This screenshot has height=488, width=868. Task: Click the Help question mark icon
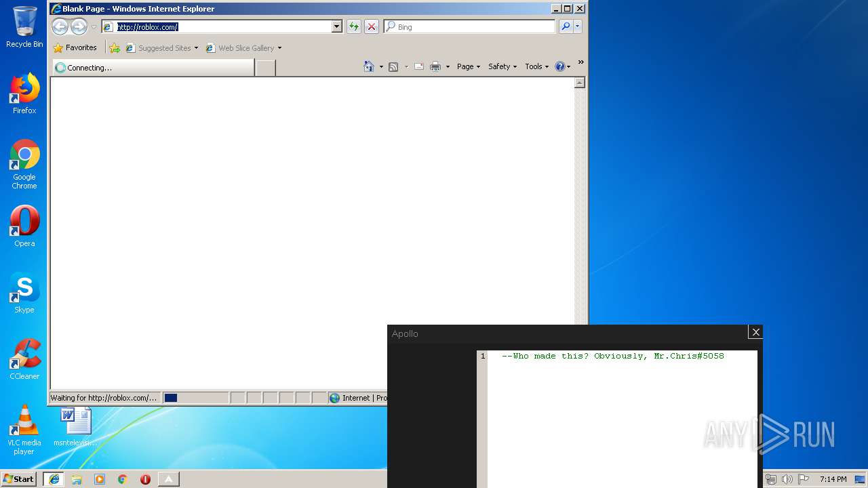[560, 66]
